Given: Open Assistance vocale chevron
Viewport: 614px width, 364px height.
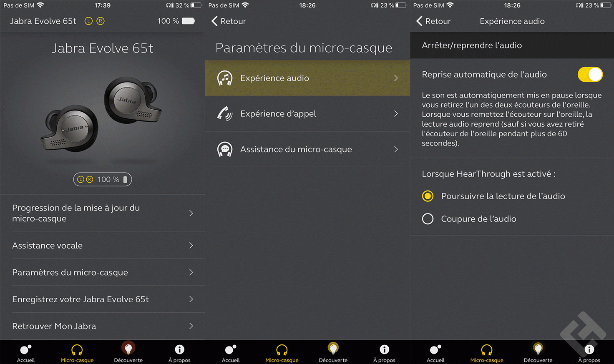Looking at the screenshot, I should click(191, 246).
